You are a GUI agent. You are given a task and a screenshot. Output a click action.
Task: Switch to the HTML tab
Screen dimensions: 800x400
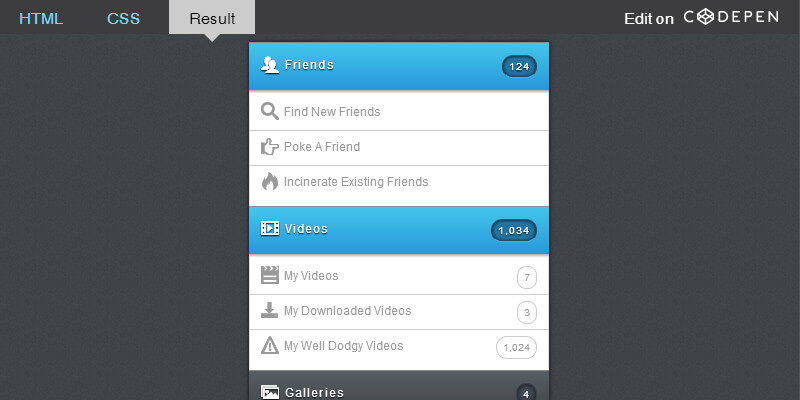click(x=41, y=18)
